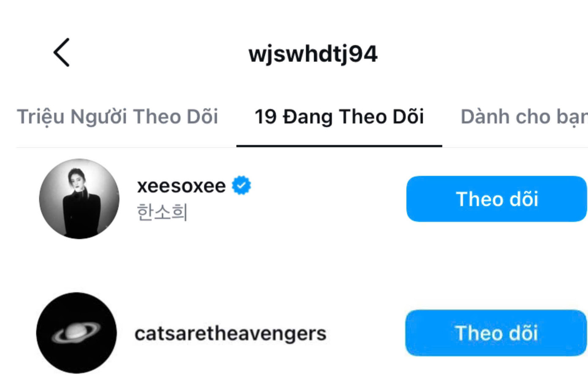Click the active tab underline indicator
Viewport: 588px width, 389px height.
(338, 145)
